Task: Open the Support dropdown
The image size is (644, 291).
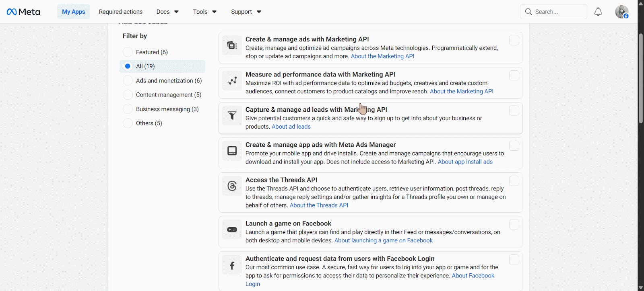Action: [246, 12]
